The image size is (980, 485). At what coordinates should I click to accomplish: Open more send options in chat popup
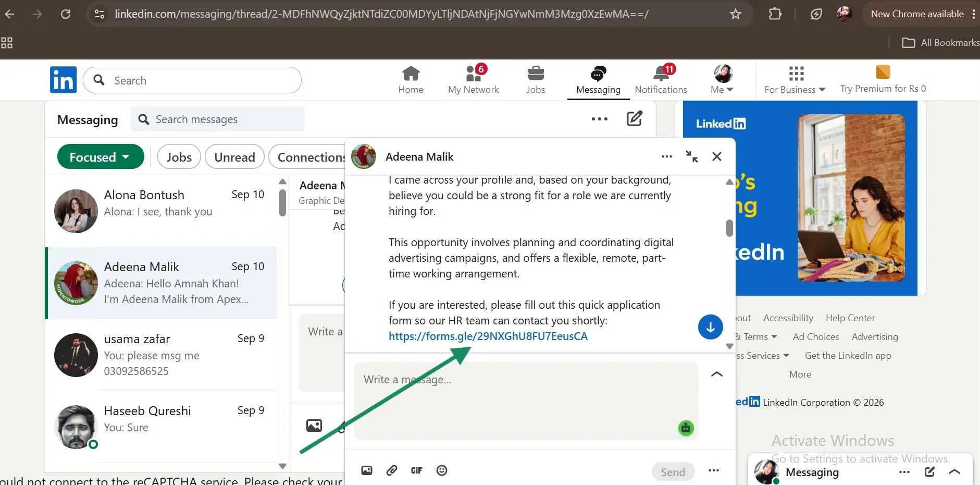pos(714,470)
